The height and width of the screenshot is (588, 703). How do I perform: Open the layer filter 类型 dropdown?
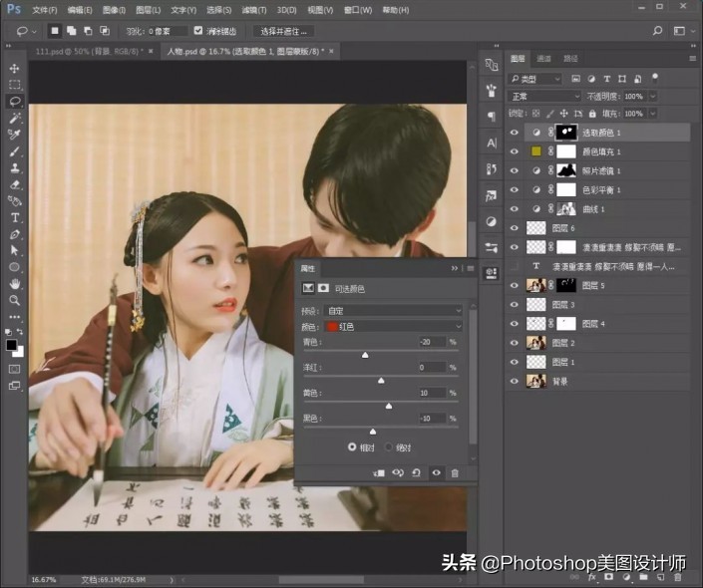pyautogui.click(x=535, y=79)
